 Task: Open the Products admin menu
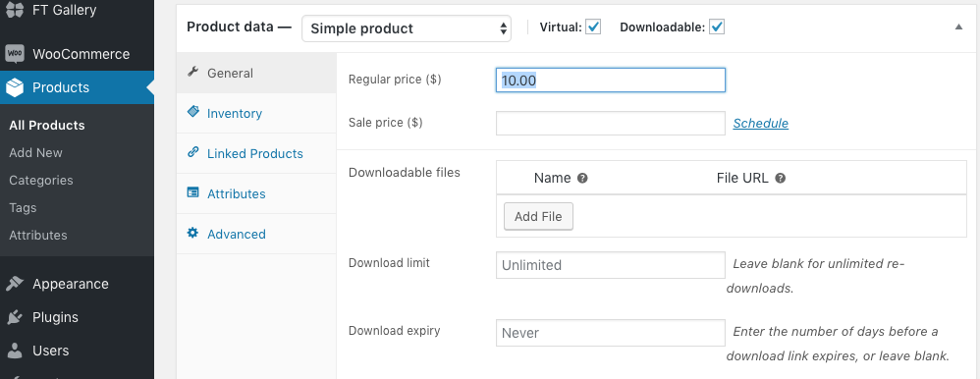(x=77, y=87)
